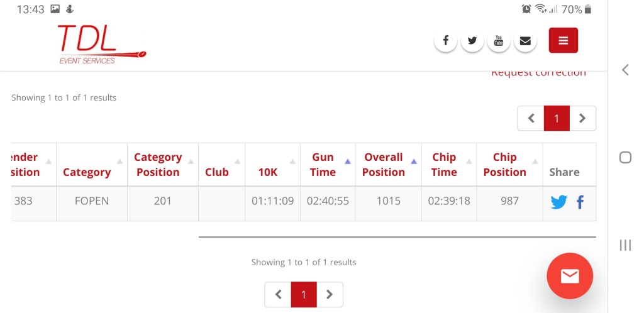Viewport: 644px width, 313px height.
Task: Tap the Android back navigation arrow
Action: tap(625, 70)
